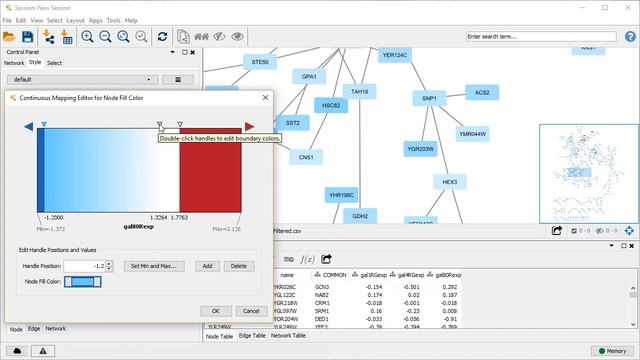Close the Control Panel
The image size is (640, 360).
[193, 52]
